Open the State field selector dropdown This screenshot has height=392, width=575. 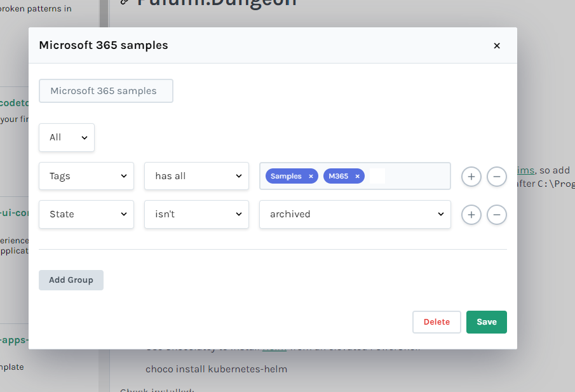coord(86,215)
